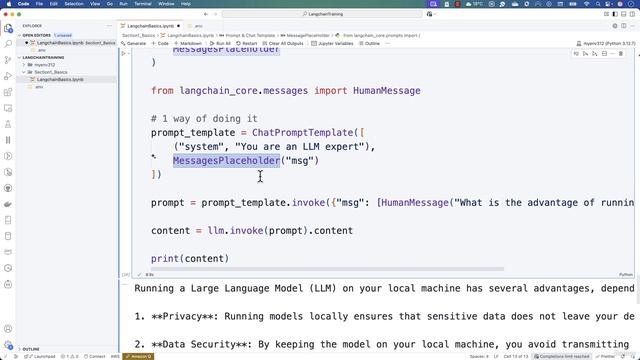This screenshot has width=640, height=360.
Task: Open Run and Debug view
Action: 8,76
